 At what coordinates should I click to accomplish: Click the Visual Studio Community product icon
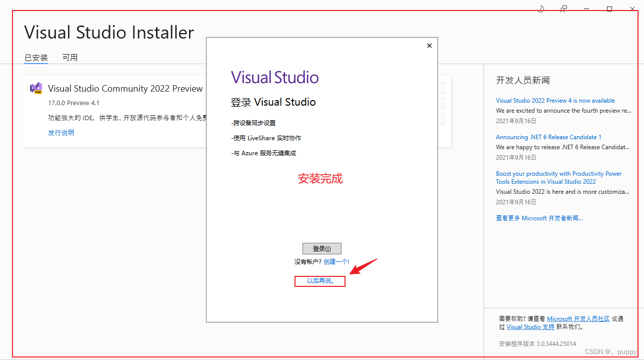coord(35,88)
